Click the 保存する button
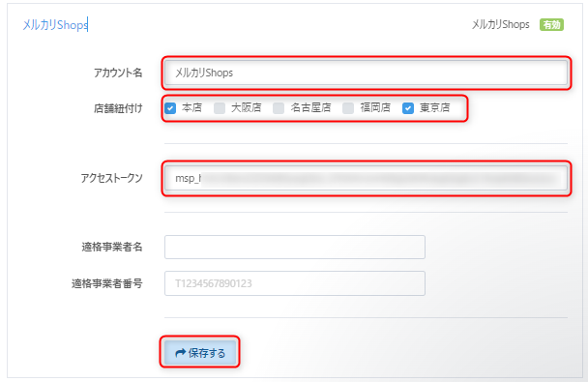This screenshot has height=382, width=588. 200,352
